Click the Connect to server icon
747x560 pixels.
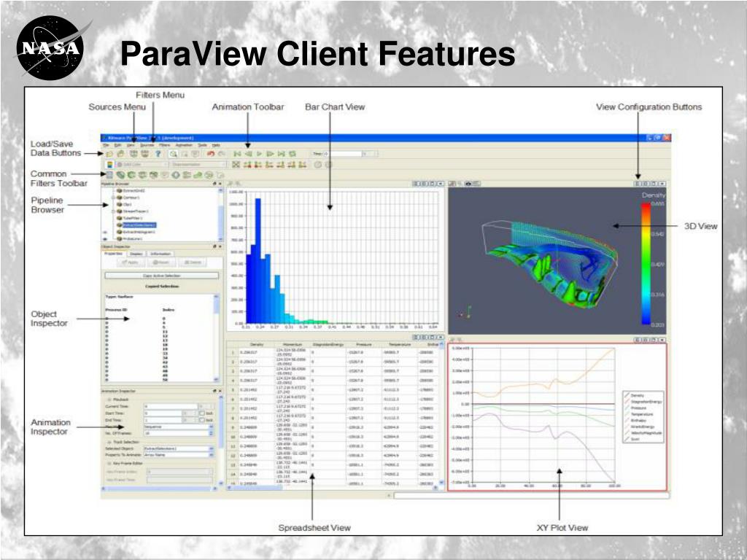pyautogui.click(x=134, y=154)
